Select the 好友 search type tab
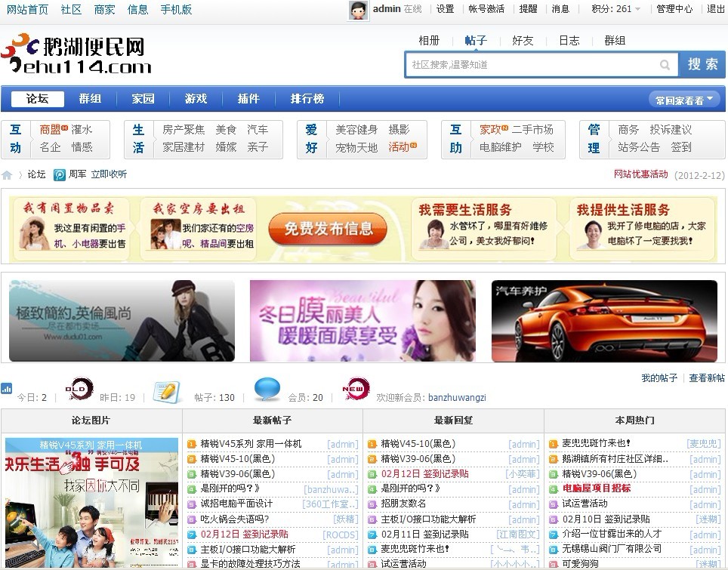 (523, 40)
